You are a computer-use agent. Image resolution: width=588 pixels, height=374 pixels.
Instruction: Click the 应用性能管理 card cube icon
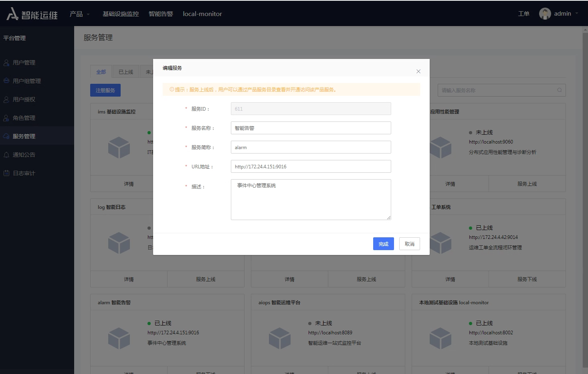[x=441, y=148]
